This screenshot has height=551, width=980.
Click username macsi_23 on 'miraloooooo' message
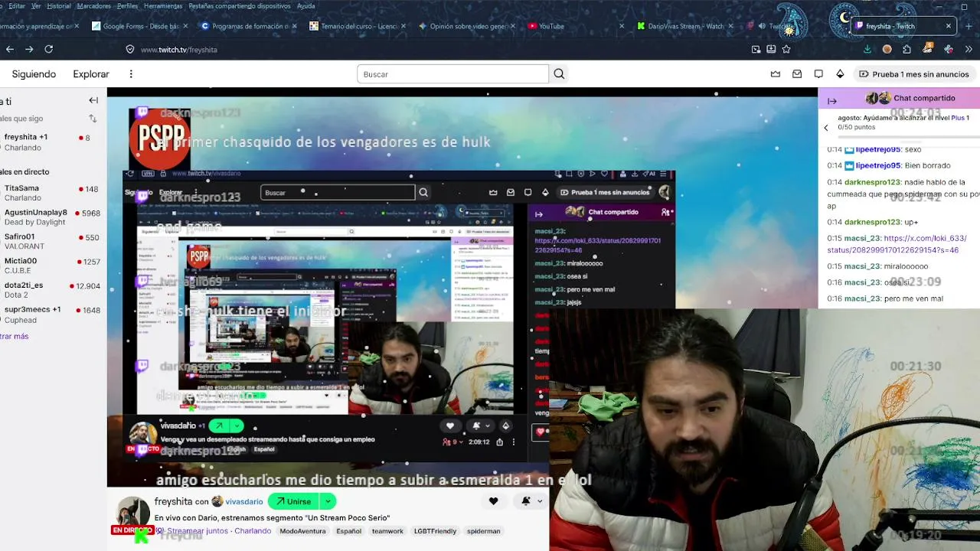(862, 266)
